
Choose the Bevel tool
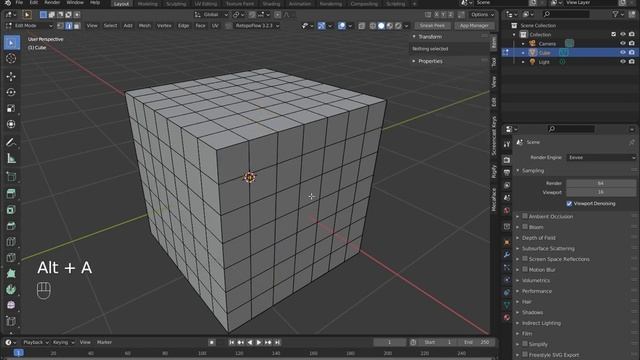coord(11,226)
